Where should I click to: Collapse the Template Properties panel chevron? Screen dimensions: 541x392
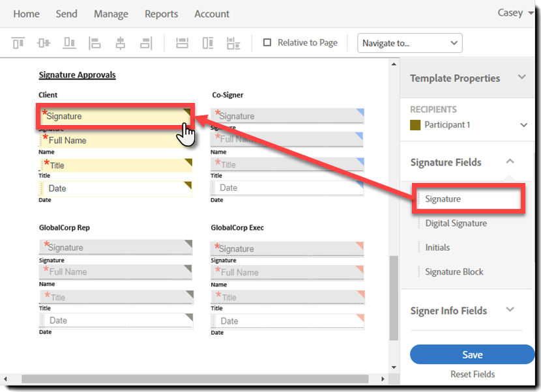point(522,77)
